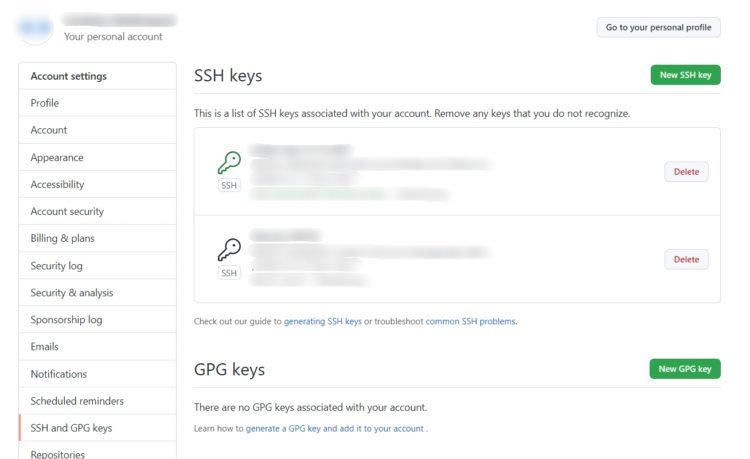Add a New GPG key
750x459 pixels.
point(685,369)
